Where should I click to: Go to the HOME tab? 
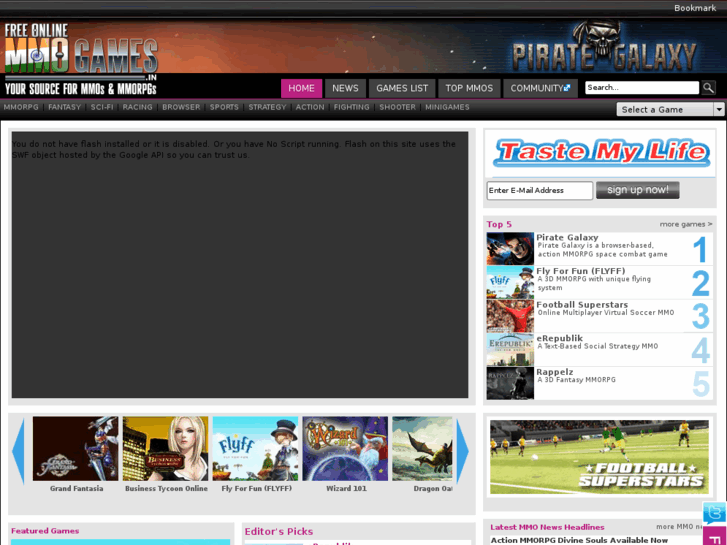[301, 88]
